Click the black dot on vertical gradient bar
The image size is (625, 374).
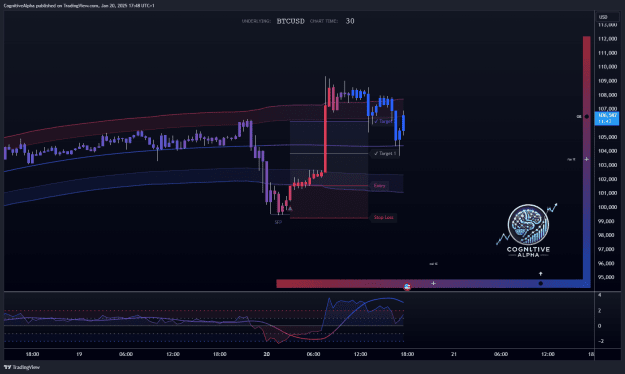point(586,116)
